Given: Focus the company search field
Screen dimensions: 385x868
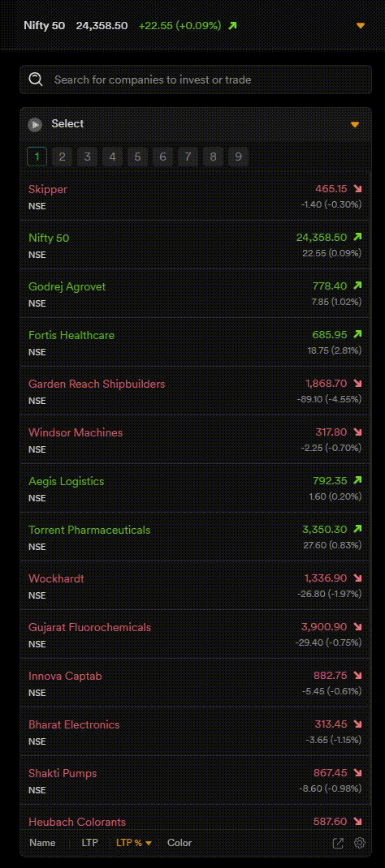Looking at the screenshot, I should point(196,79).
